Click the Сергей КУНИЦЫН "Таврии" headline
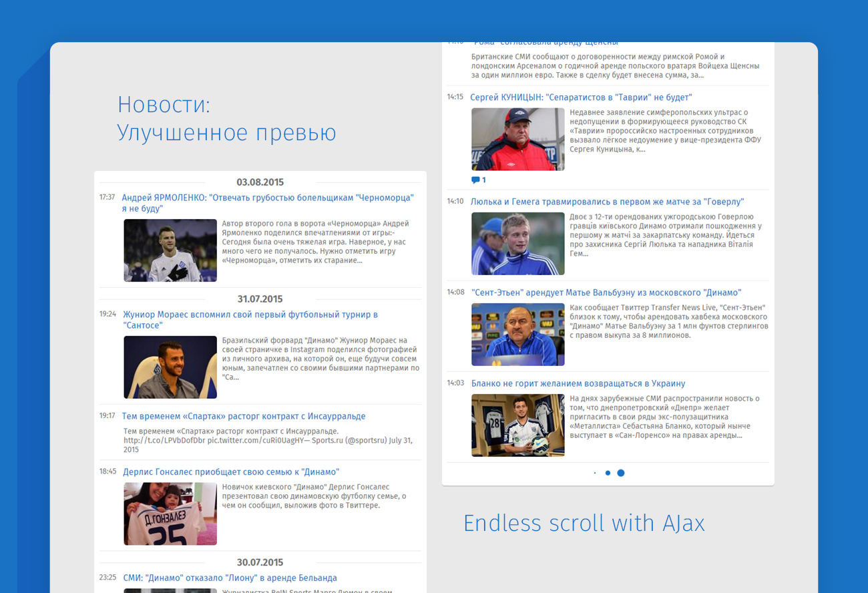868x593 pixels. [x=581, y=97]
